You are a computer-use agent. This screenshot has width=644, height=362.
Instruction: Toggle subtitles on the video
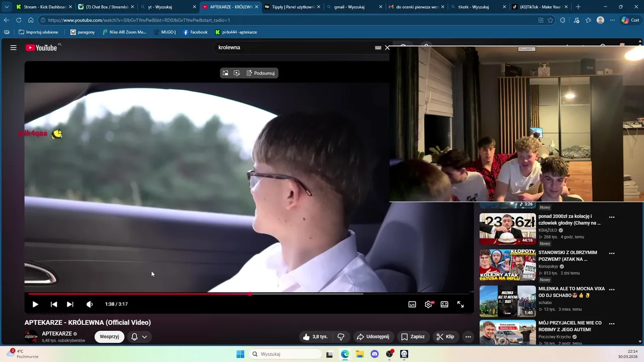pyautogui.click(x=412, y=304)
